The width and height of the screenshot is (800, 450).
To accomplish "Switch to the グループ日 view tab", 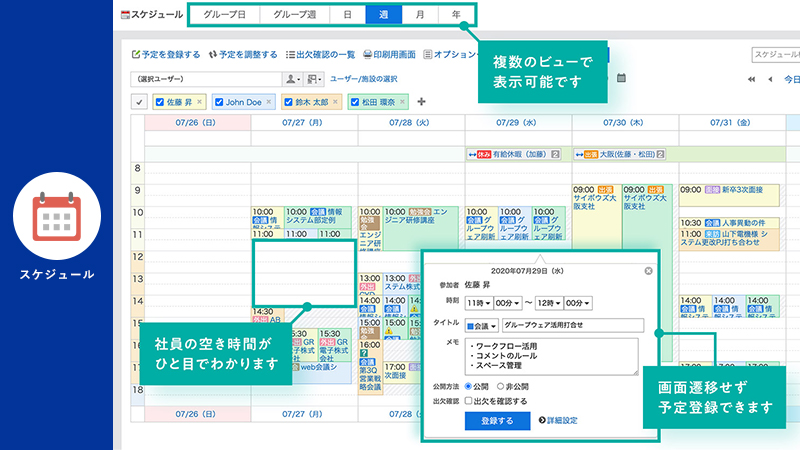I will coord(224,15).
